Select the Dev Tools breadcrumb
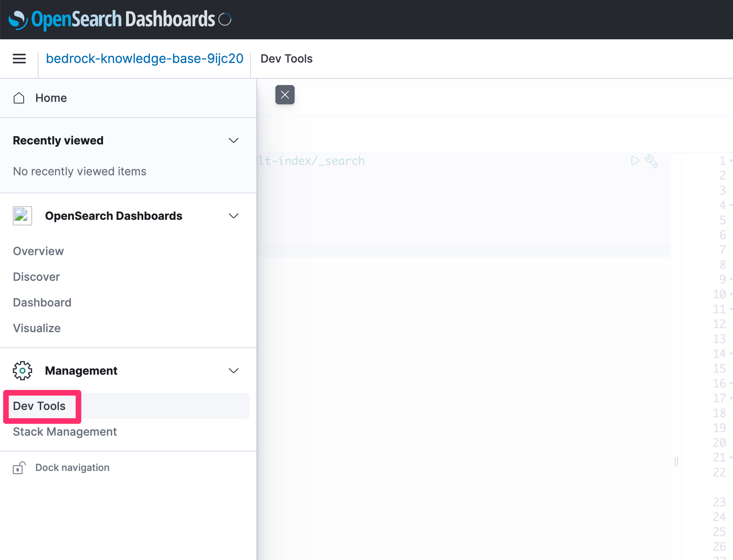Viewport: 733px width, 560px height. click(x=286, y=59)
